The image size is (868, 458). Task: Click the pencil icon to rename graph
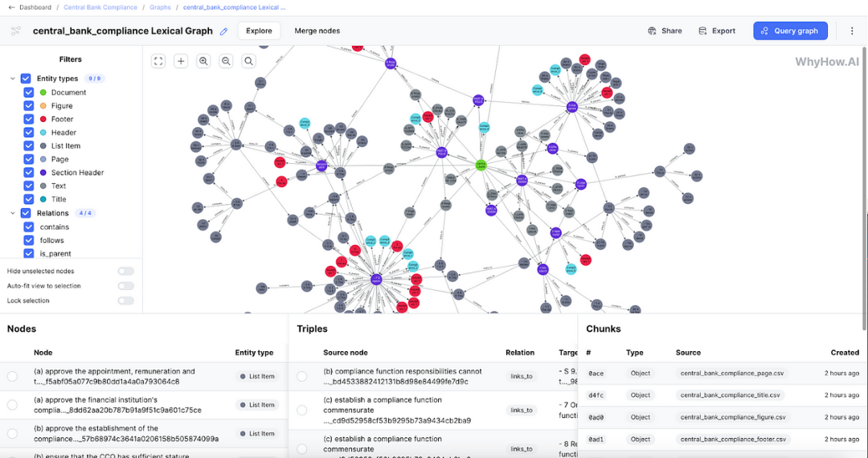[x=223, y=31]
